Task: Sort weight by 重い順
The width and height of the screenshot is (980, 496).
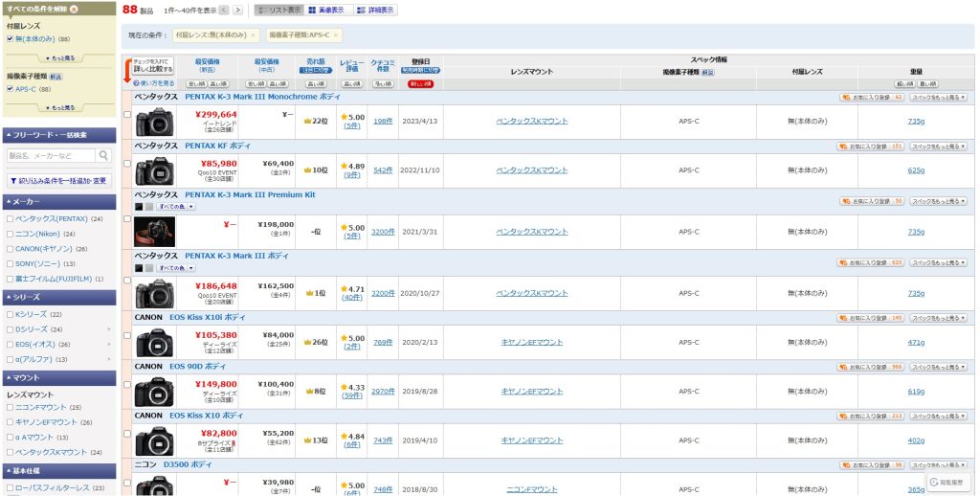Action: click(x=926, y=83)
